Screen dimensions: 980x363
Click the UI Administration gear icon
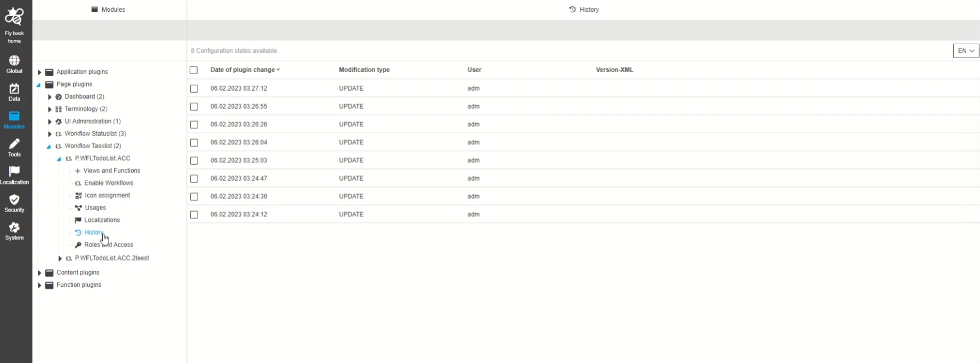coord(59,122)
